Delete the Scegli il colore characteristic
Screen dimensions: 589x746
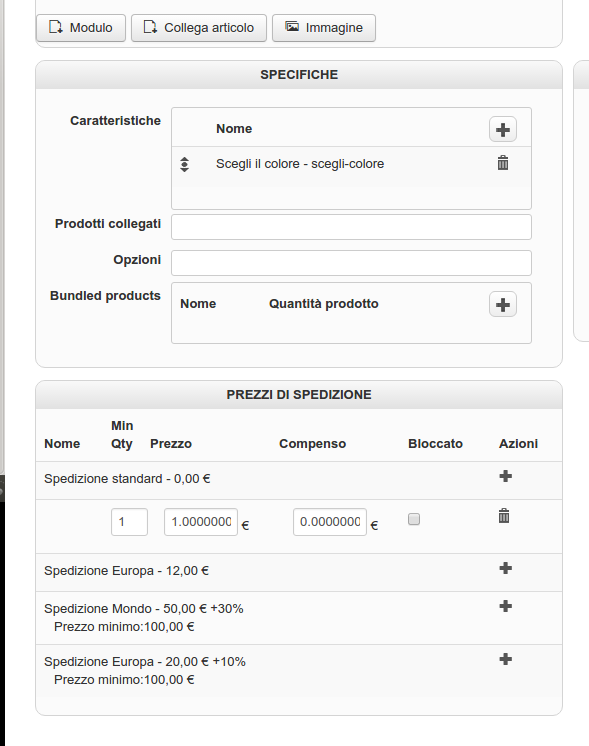[503, 163]
